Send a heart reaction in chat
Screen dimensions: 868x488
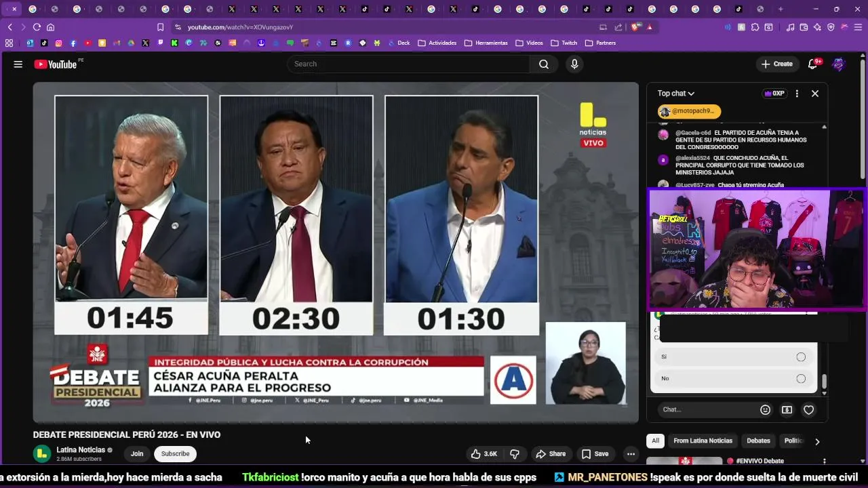(x=808, y=409)
